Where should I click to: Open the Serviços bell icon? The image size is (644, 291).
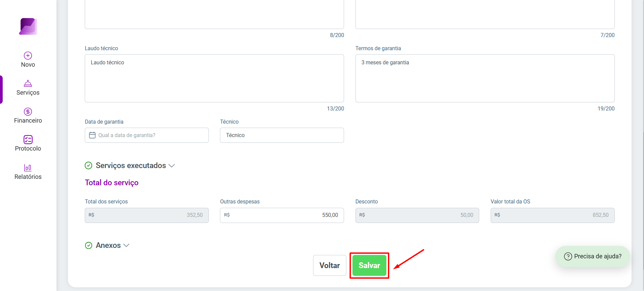tap(28, 83)
